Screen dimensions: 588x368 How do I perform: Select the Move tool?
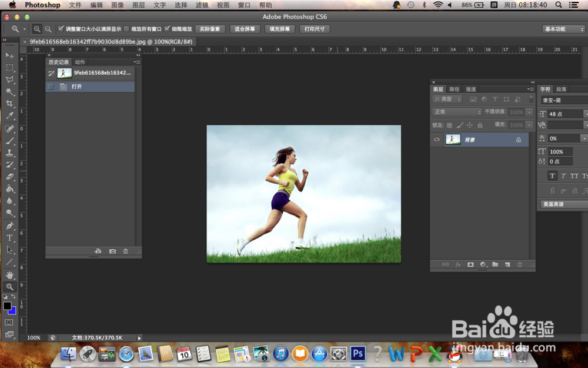click(9, 55)
